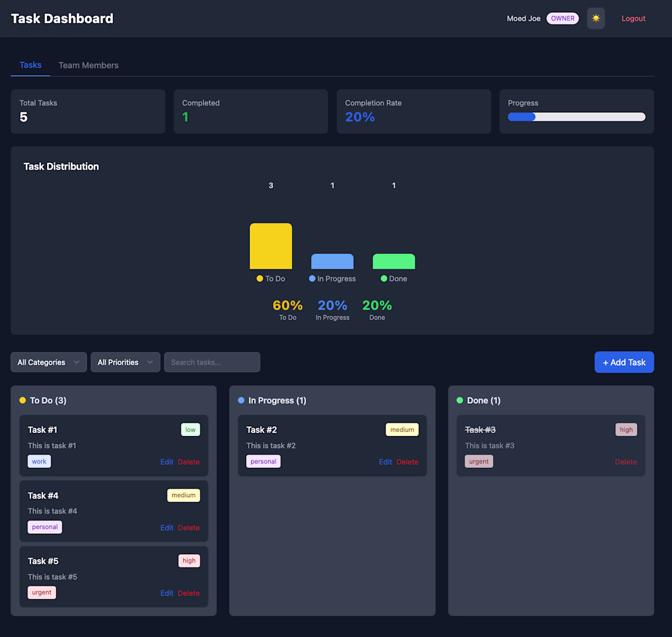Click the OWNER role badge
Screen dimensions: 672x637
pos(563,18)
